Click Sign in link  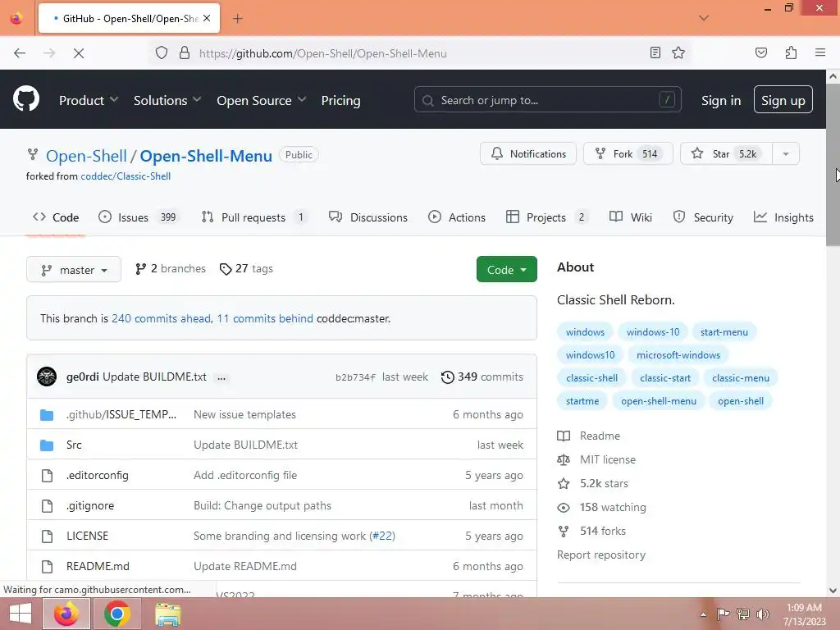[721, 100]
